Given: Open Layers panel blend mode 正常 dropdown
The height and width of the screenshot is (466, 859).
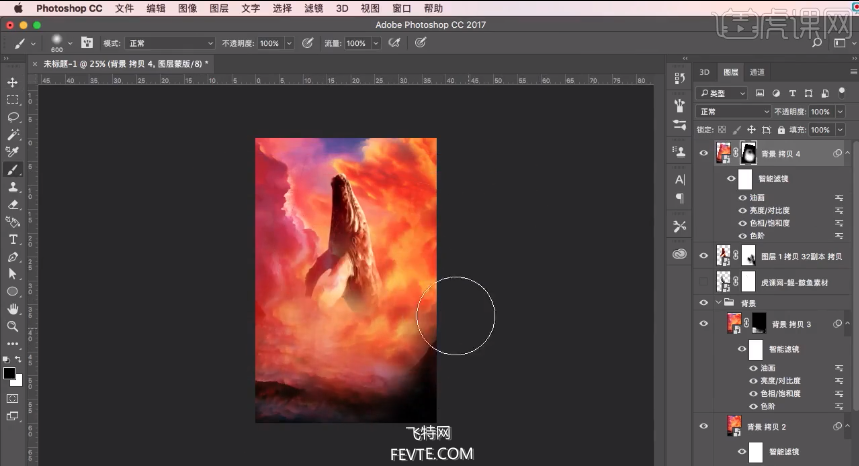Looking at the screenshot, I should 734,112.
